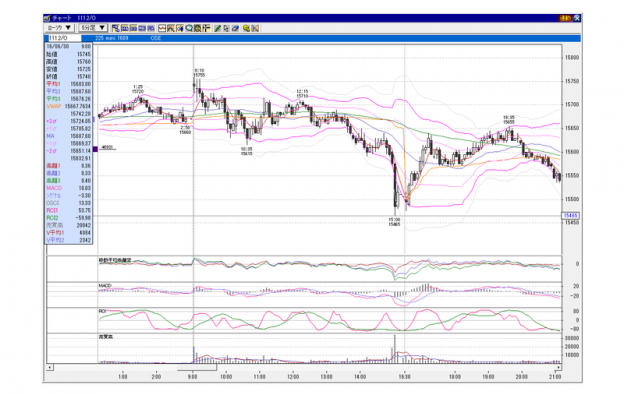Image resolution: width=624 pixels, height=395 pixels.
Task: Click the horizontal scrollbar right arrow
Action: pos(558,367)
